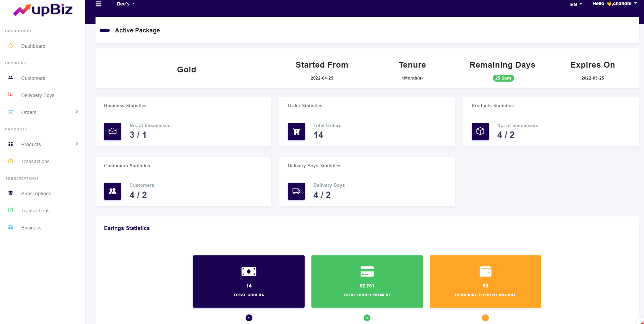Click the people icon in Customers Statistics

[x=113, y=191]
